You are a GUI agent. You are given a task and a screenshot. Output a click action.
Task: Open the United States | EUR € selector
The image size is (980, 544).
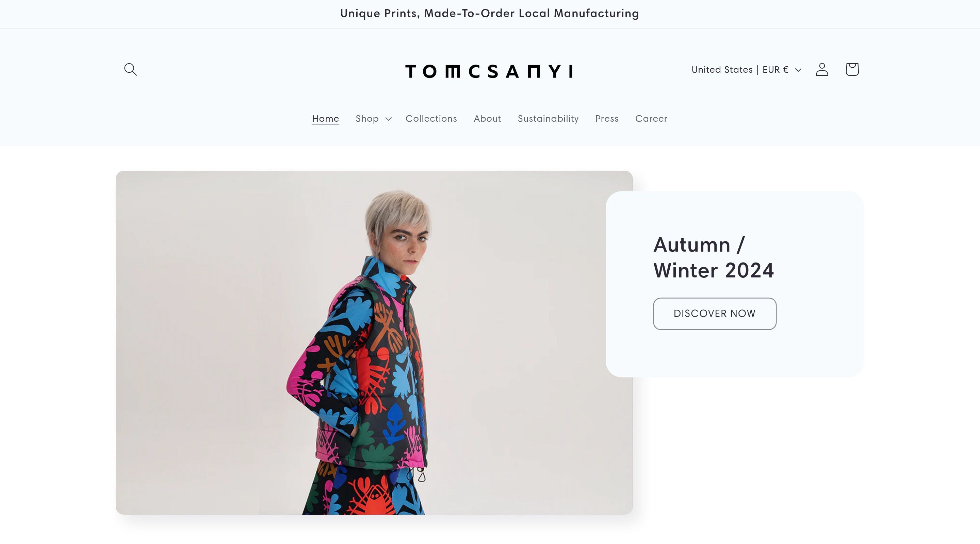pyautogui.click(x=747, y=70)
